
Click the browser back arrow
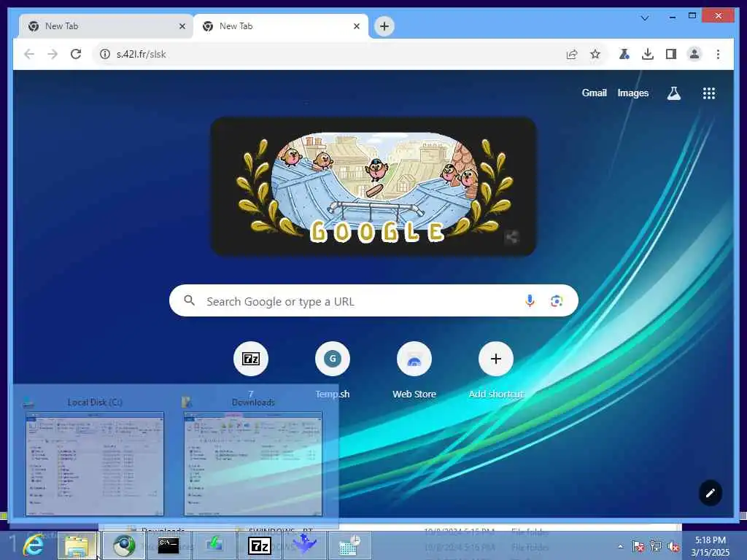pos(29,54)
